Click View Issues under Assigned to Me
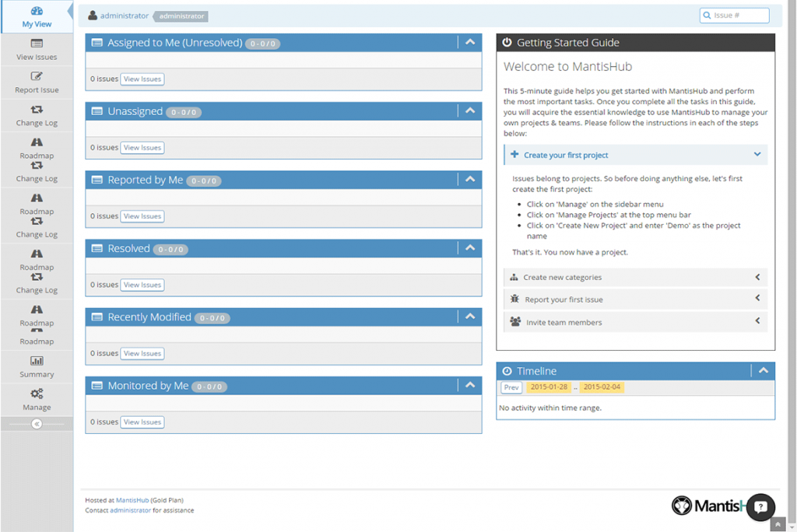This screenshot has height=532, width=797. [142, 79]
